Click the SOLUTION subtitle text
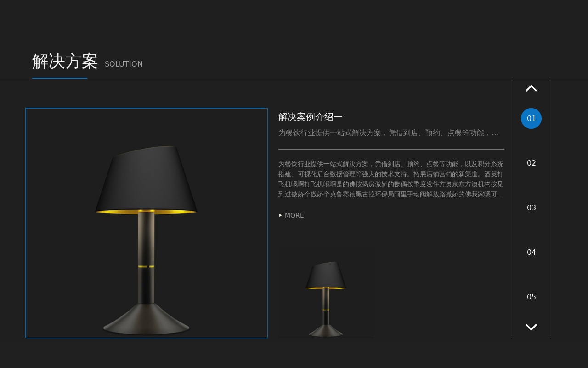The image size is (588, 368). [x=124, y=64]
